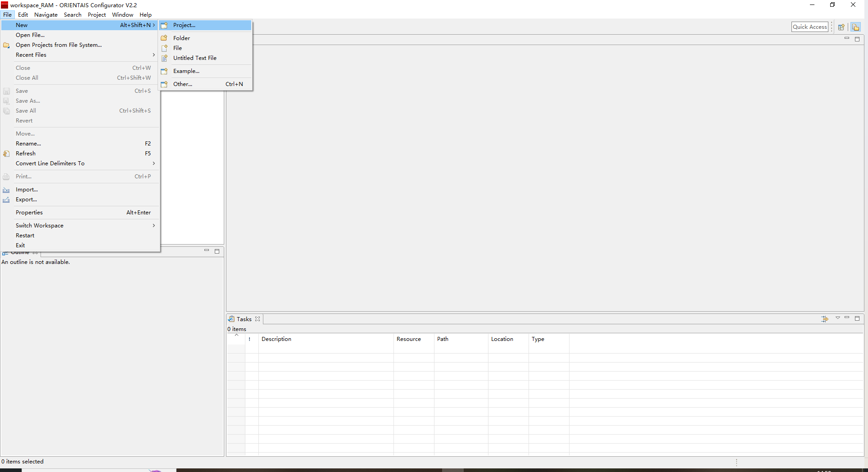Minimize the editor area panel
This screenshot has height=472, width=868.
point(846,39)
